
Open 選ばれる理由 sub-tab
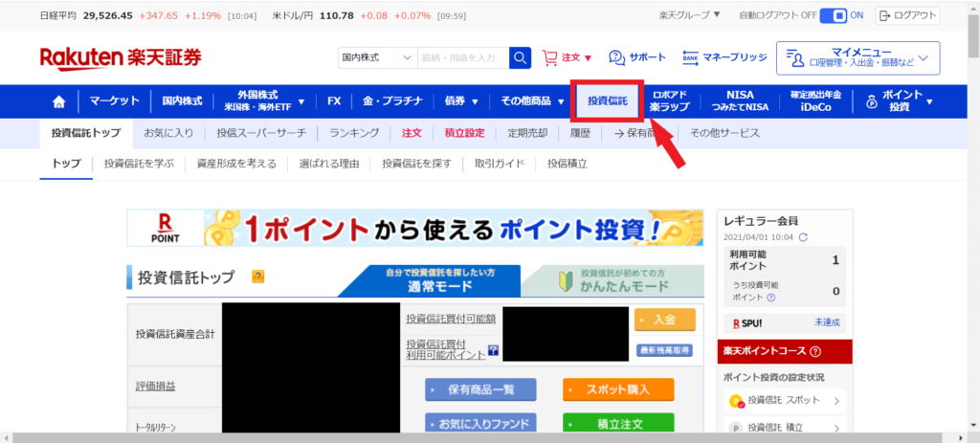click(329, 165)
